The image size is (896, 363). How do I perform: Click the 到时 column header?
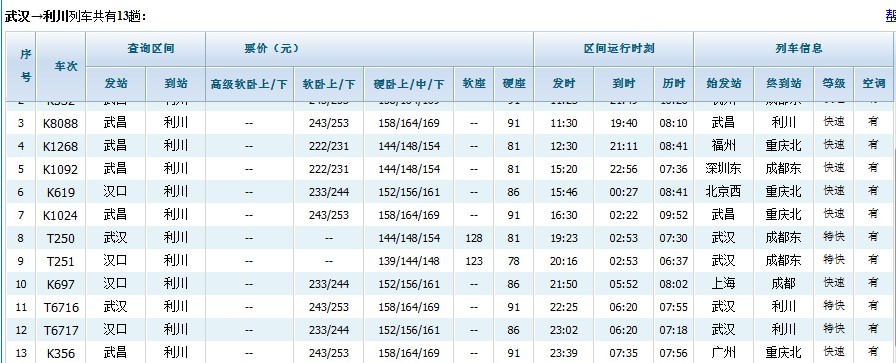coord(623,83)
